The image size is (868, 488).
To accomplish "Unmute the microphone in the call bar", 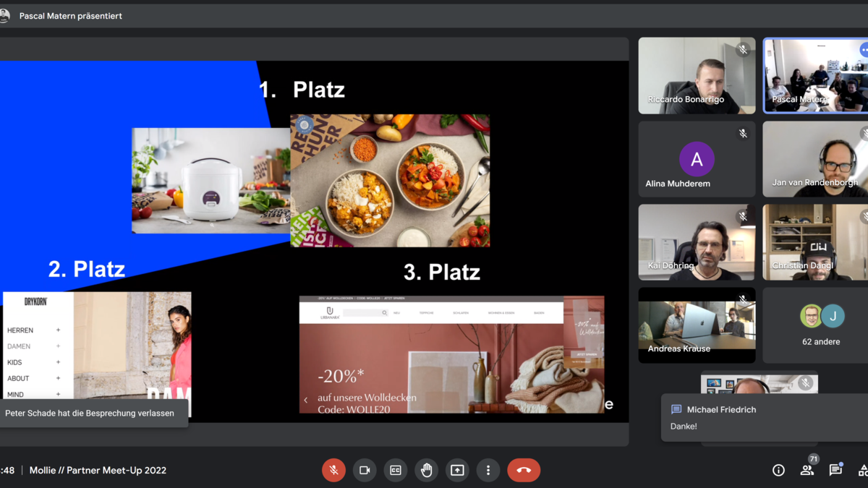I will (333, 470).
